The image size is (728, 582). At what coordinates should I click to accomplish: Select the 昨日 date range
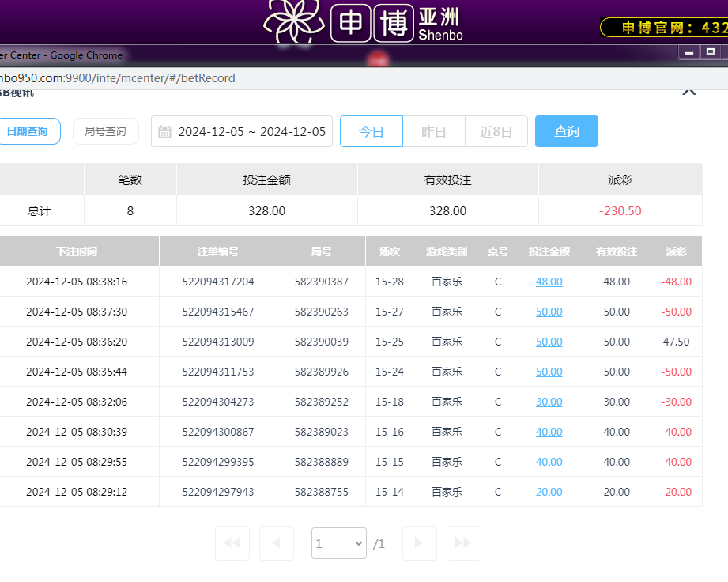point(434,131)
